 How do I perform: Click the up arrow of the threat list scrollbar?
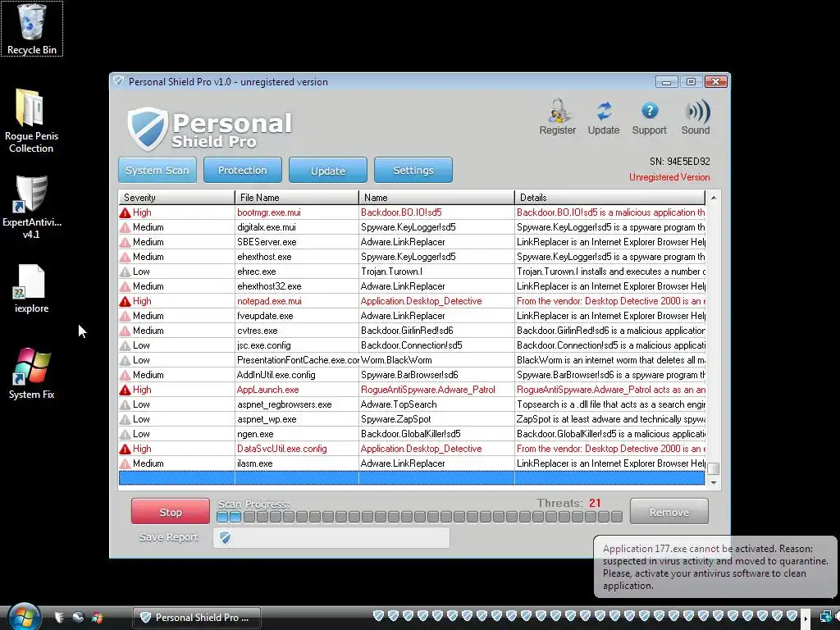tap(713, 198)
